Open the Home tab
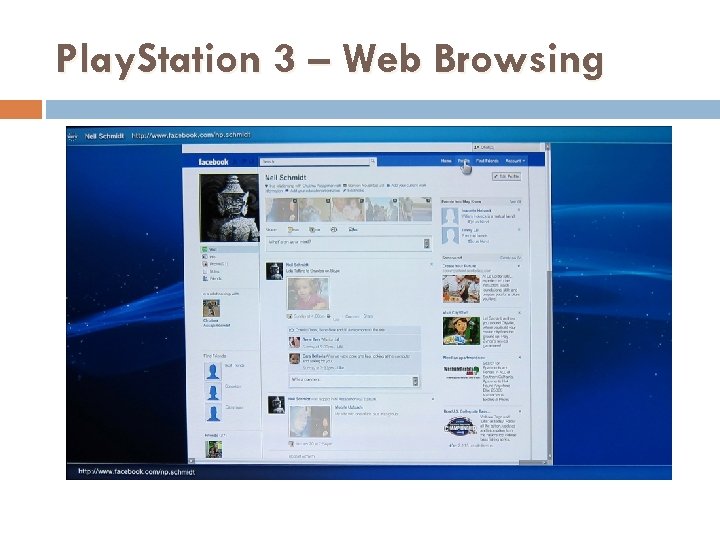The height and width of the screenshot is (540, 720). coord(446,161)
